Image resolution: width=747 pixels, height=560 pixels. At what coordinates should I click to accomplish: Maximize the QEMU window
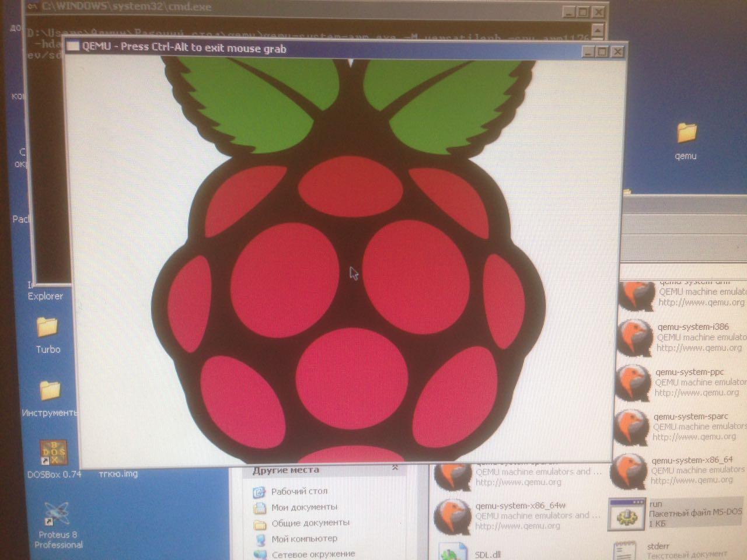[x=603, y=51]
